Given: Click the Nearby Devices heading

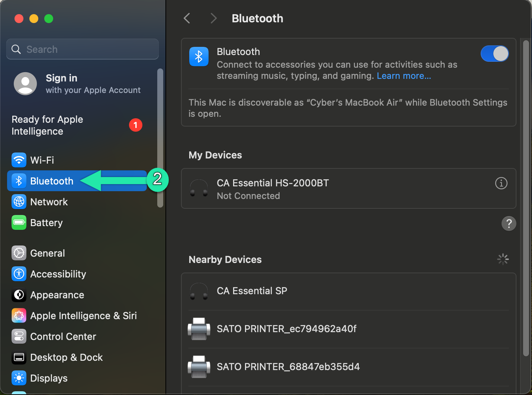Looking at the screenshot, I should tap(225, 260).
